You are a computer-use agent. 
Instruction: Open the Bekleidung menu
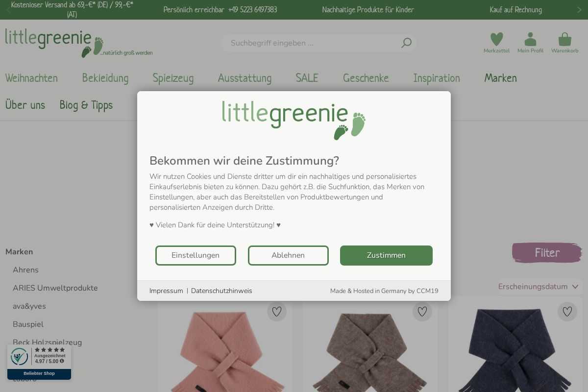tap(105, 78)
